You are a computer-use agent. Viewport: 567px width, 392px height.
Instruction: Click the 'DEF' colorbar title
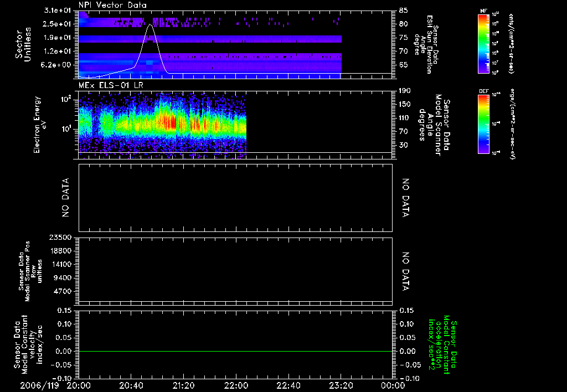click(x=483, y=91)
